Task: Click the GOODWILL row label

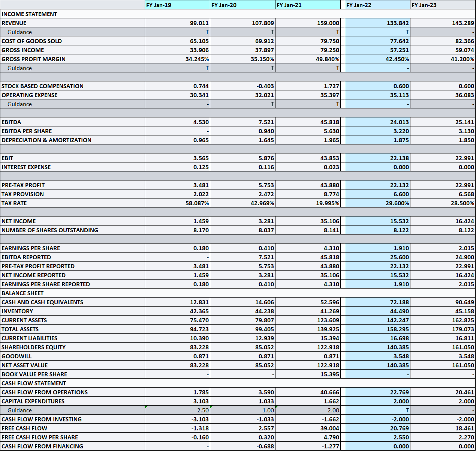Action: point(16,356)
